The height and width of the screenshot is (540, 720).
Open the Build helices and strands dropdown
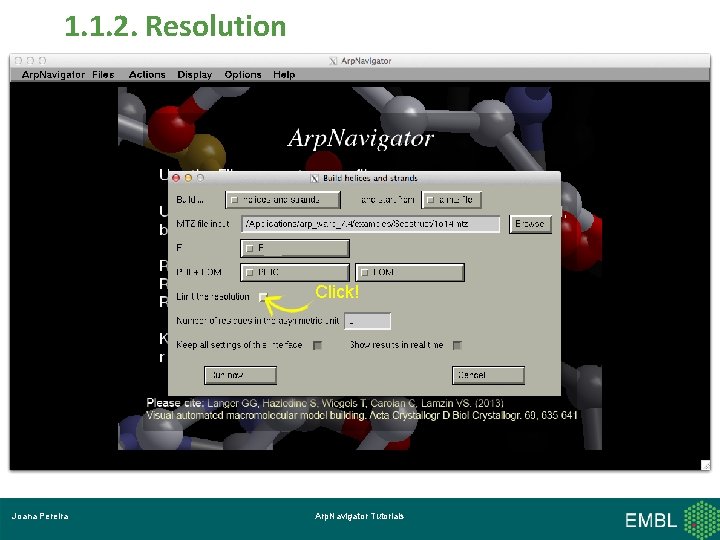[x=283, y=200]
